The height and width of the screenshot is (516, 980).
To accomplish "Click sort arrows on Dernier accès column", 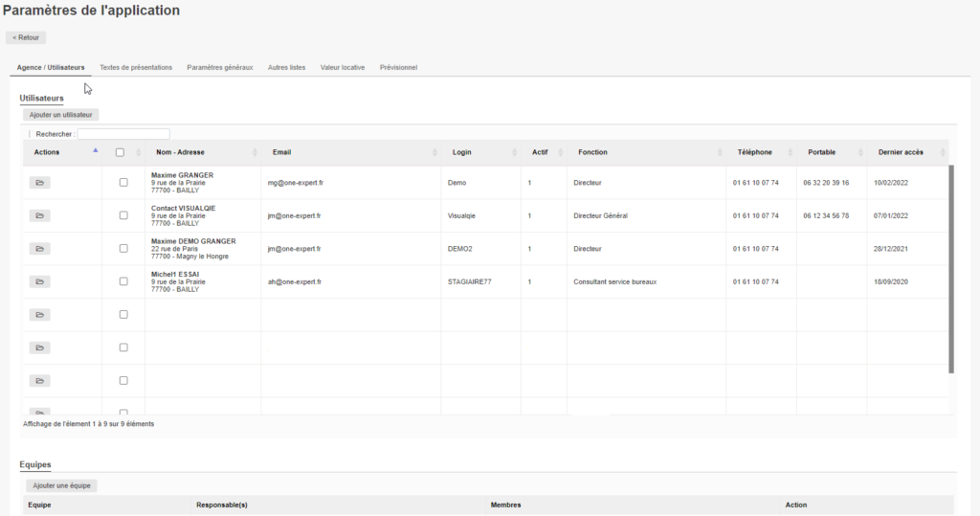I will point(943,152).
